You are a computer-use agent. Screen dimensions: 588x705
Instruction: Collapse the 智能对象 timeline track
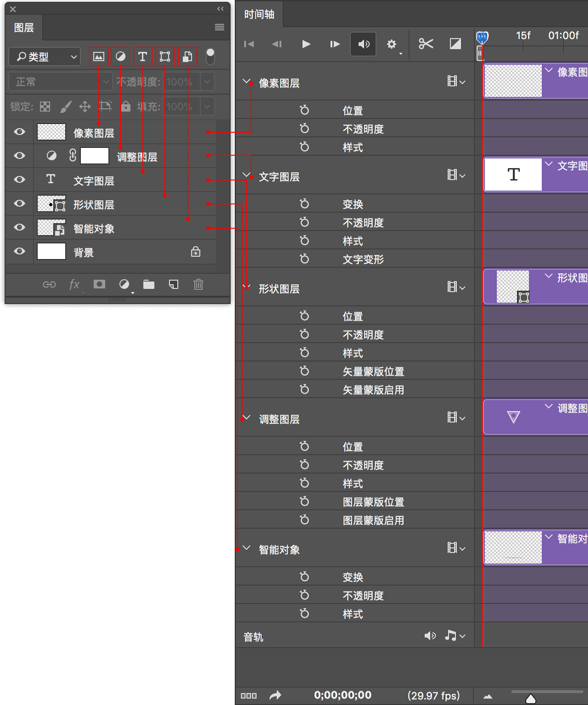point(247,548)
